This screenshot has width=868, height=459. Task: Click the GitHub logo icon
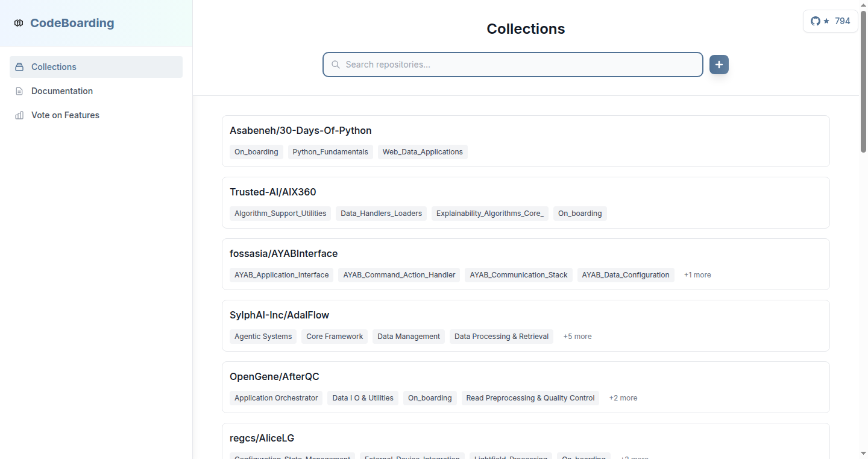tap(816, 21)
